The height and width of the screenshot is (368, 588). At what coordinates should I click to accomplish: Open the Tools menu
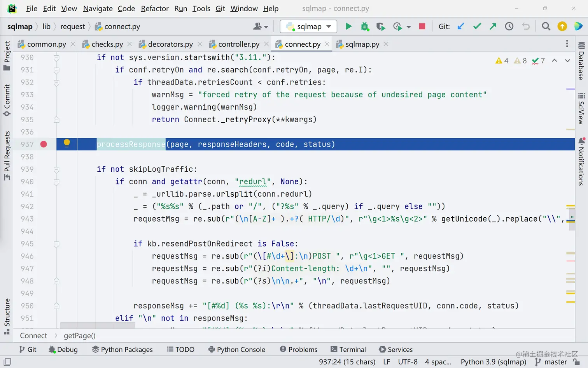(201, 9)
